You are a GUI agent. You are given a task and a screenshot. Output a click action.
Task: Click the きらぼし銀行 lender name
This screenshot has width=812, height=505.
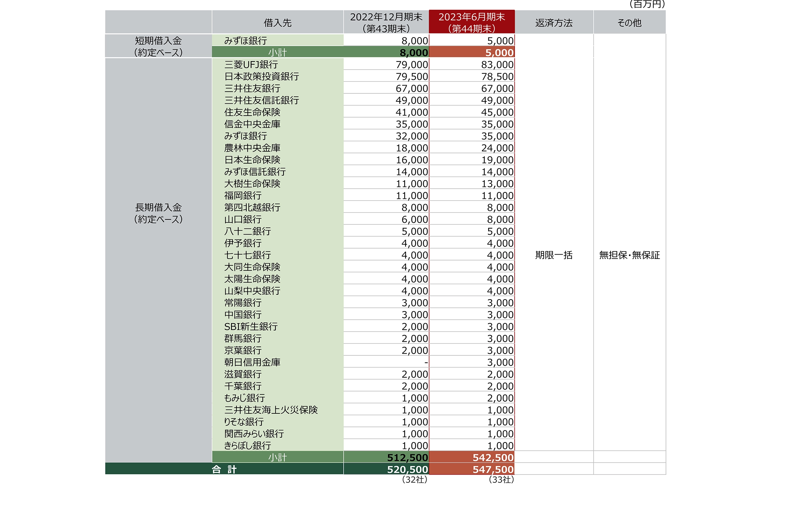[x=247, y=446]
